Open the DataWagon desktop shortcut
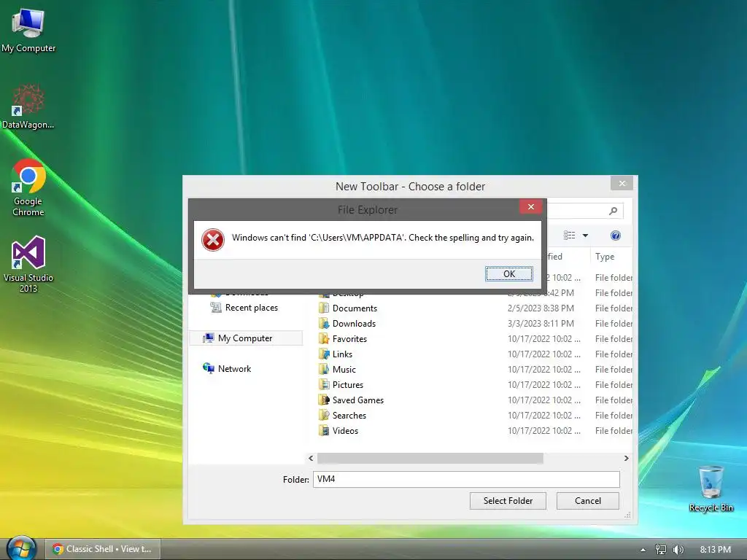This screenshot has width=747, height=560. (x=28, y=106)
